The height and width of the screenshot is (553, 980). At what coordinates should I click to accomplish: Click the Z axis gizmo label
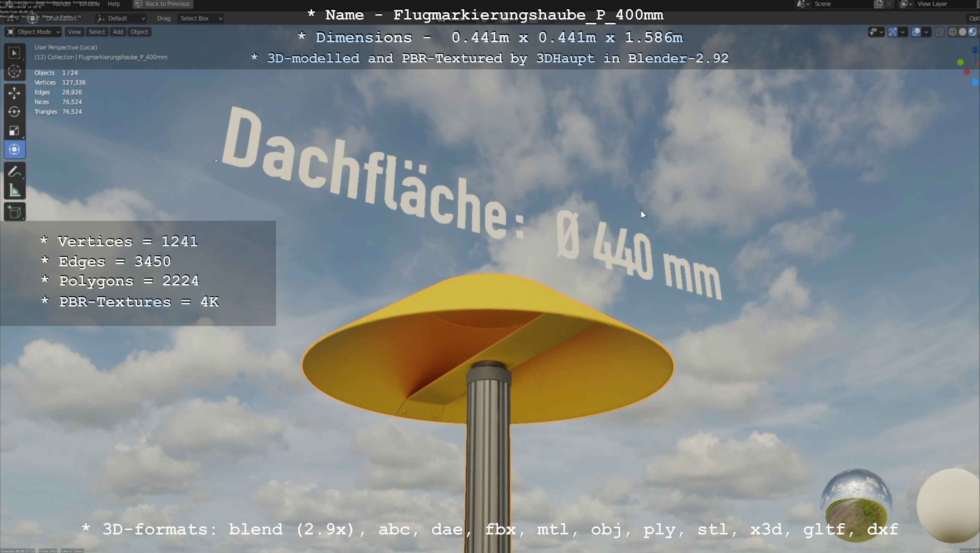[x=975, y=50]
